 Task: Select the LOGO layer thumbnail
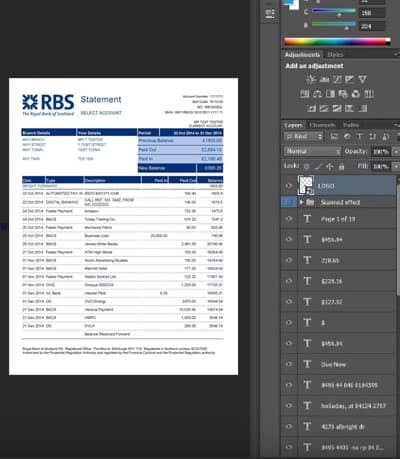[x=306, y=185]
